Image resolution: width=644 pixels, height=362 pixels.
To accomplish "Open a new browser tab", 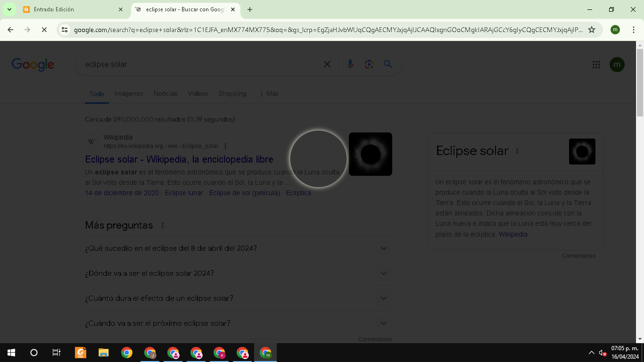I will tap(250, 9).
